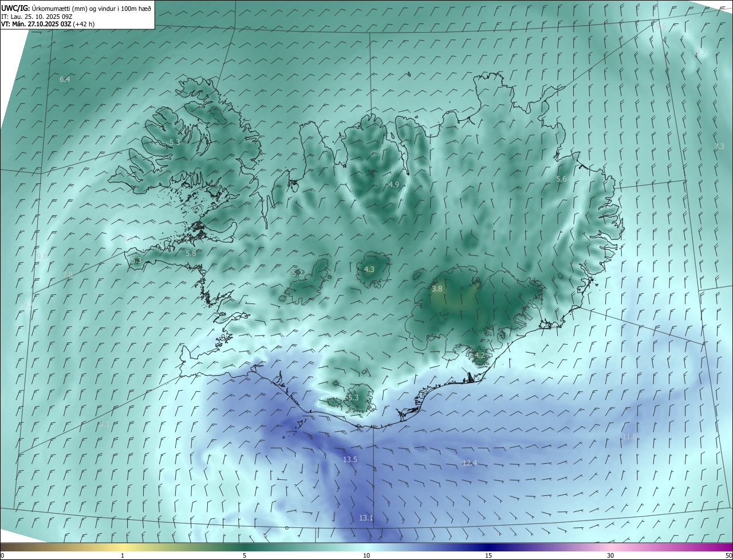Click the color scale tick label 50
Screen dimensions: 733x560
click(x=728, y=556)
